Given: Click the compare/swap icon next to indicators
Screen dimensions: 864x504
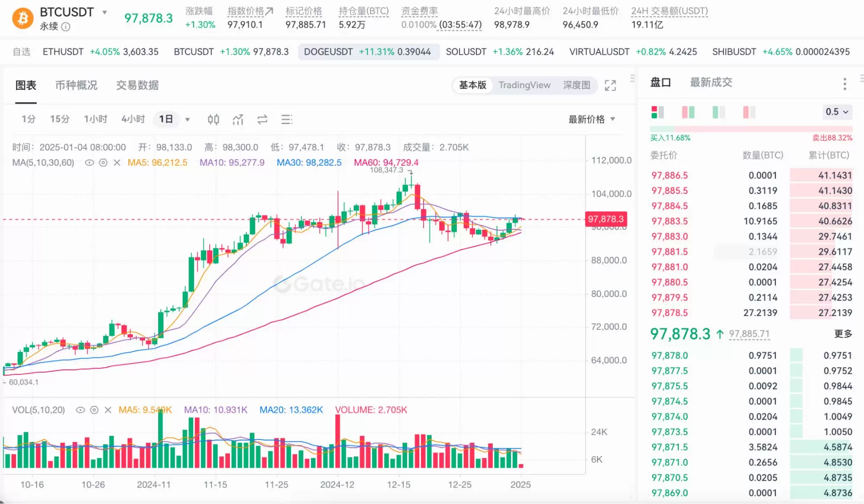Looking at the screenshot, I should tap(262, 120).
